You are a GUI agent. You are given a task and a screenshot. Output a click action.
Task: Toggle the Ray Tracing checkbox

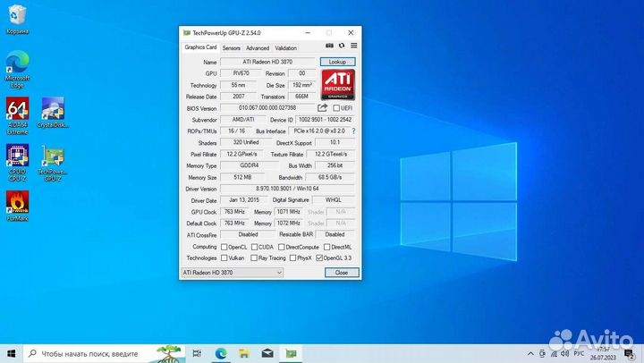pyautogui.click(x=254, y=257)
